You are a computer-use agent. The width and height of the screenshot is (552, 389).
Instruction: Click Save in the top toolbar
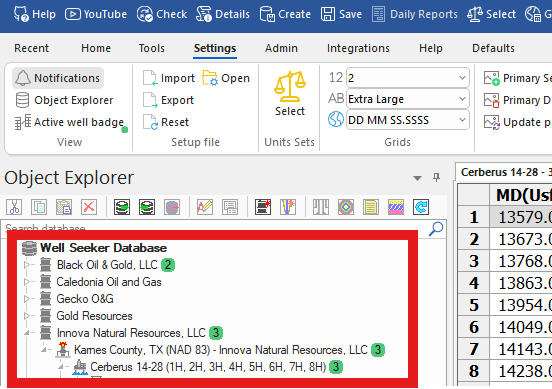pyautogui.click(x=341, y=14)
